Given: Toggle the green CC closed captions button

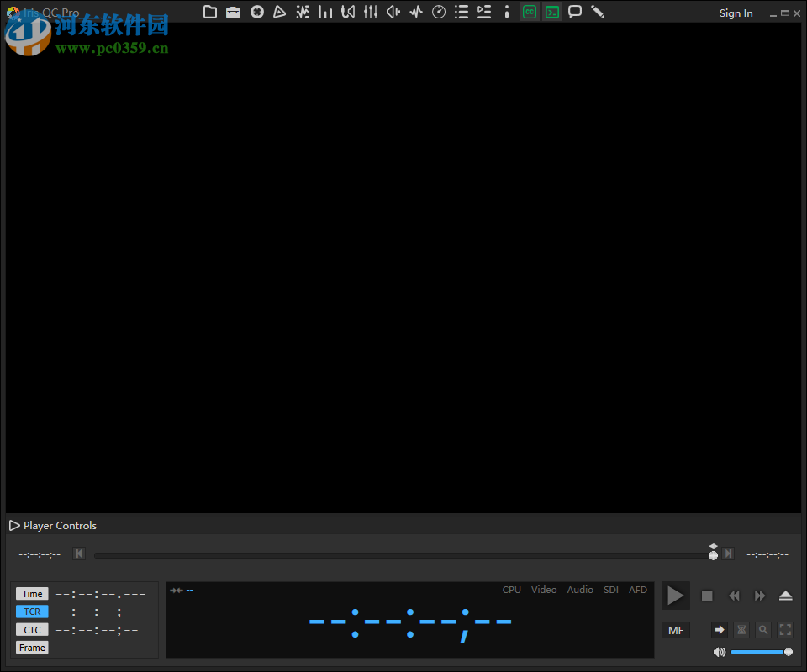Looking at the screenshot, I should [x=529, y=12].
